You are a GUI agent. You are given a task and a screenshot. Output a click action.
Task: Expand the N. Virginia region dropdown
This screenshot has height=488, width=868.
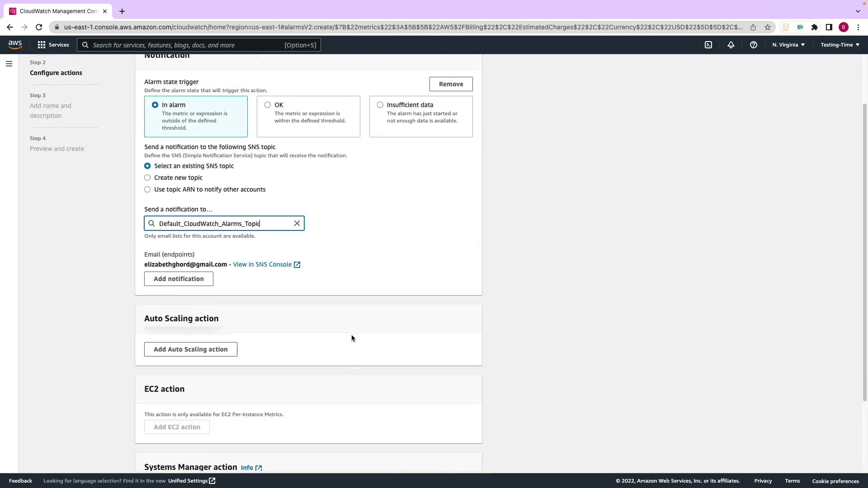[x=788, y=45]
